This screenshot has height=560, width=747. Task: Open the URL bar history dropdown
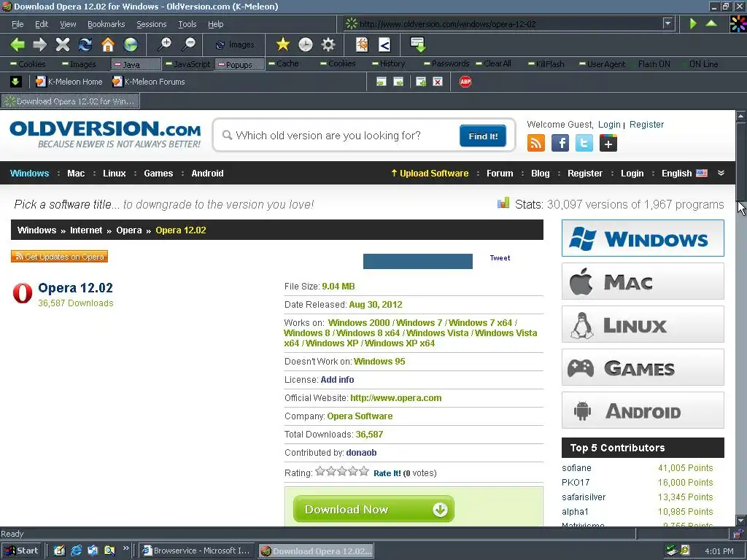coord(668,23)
